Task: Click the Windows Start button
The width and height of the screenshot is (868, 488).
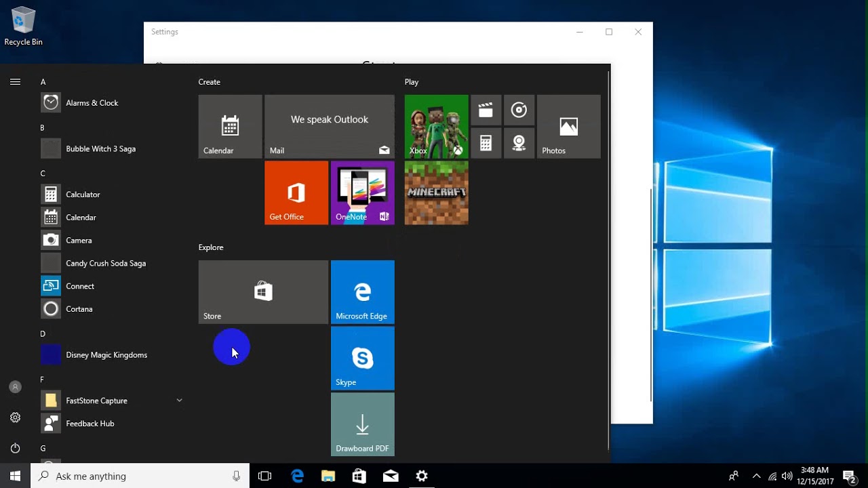Action: 15,476
